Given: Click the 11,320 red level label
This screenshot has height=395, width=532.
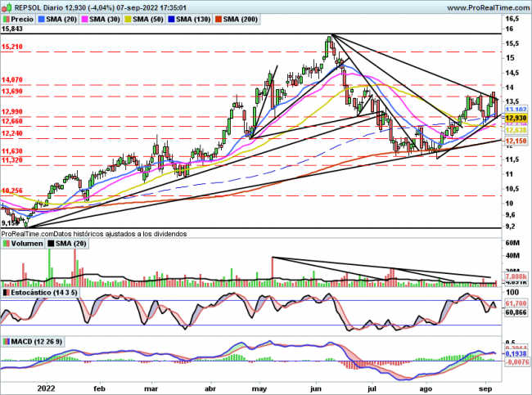Looking at the screenshot, I should point(12,160).
